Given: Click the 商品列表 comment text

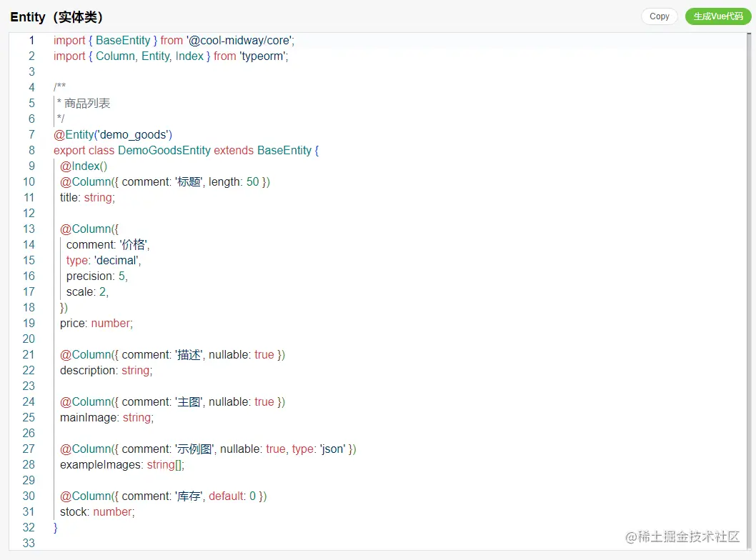Looking at the screenshot, I should (87, 103).
